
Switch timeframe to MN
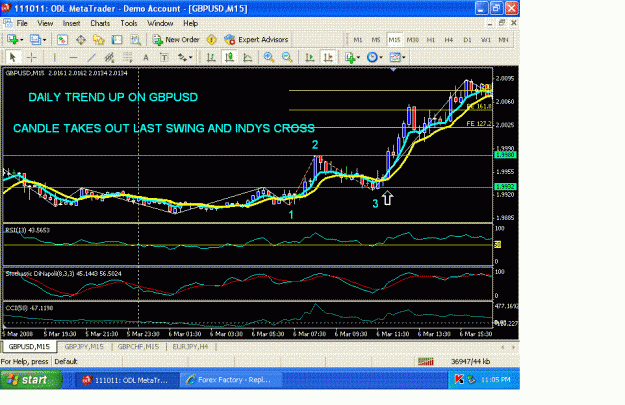point(503,40)
